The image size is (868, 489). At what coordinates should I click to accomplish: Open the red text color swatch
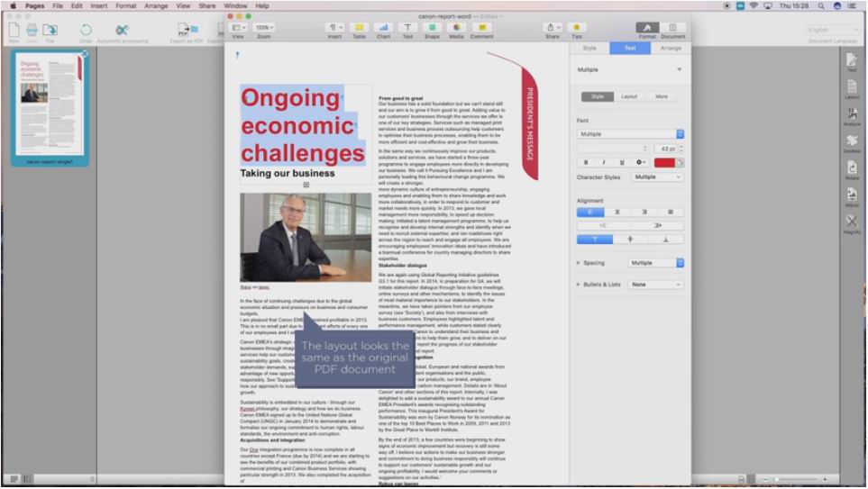[x=664, y=163]
